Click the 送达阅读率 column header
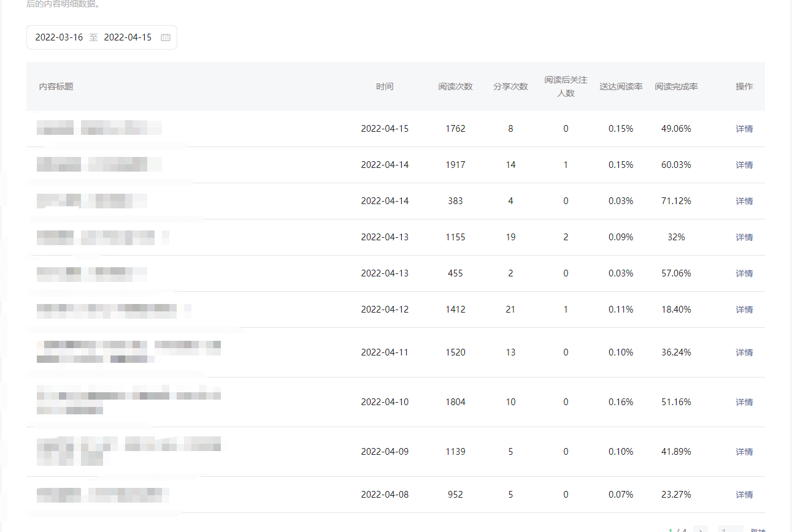792x532 pixels. pos(621,86)
